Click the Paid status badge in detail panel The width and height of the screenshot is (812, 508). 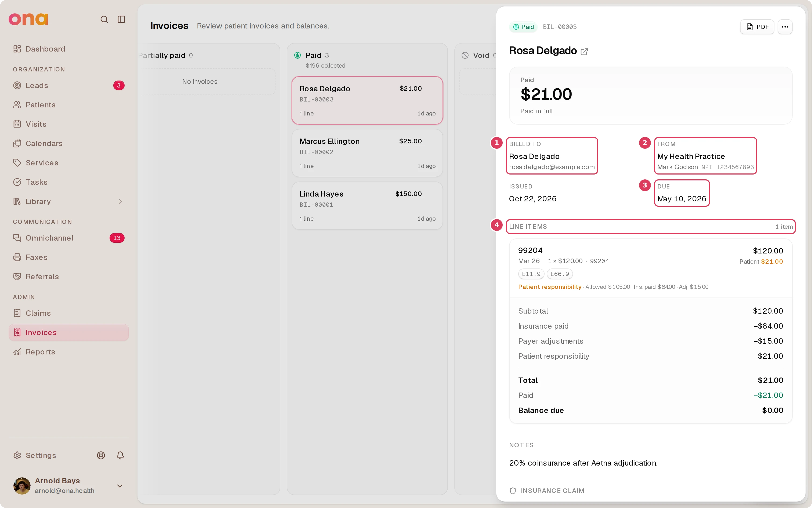click(x=523, y=27)
